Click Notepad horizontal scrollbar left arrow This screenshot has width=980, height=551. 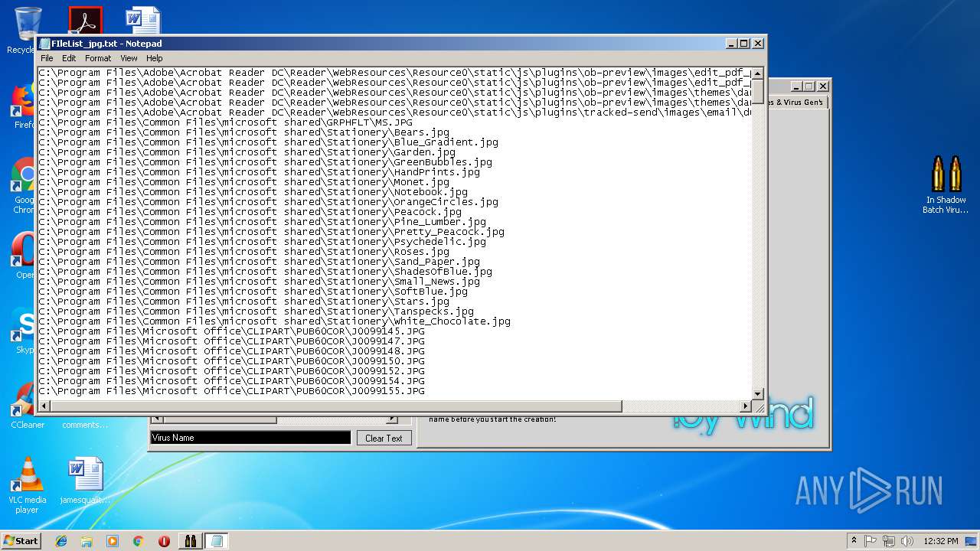[44, 406]
